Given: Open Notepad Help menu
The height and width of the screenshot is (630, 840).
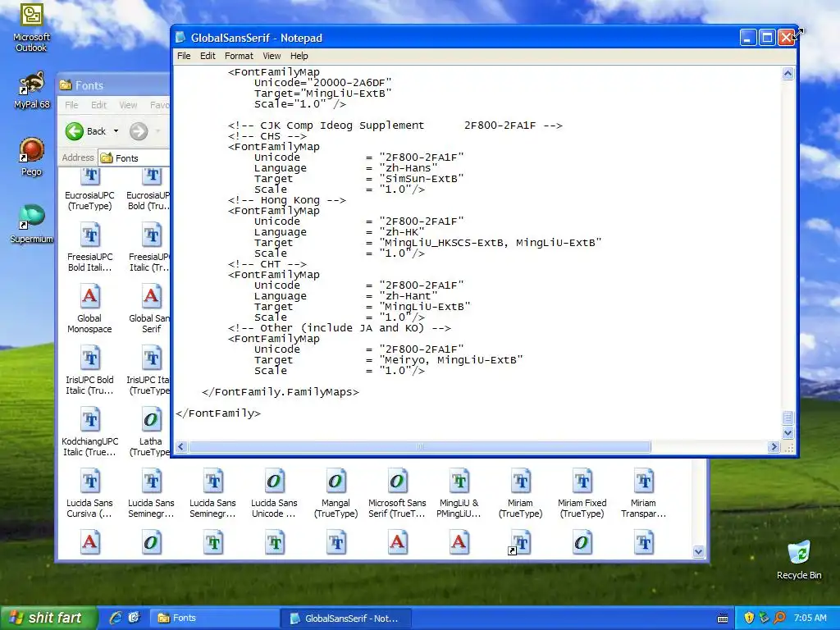Looking at the screenshot, I should pyautogui.click(x=299, y=56).
